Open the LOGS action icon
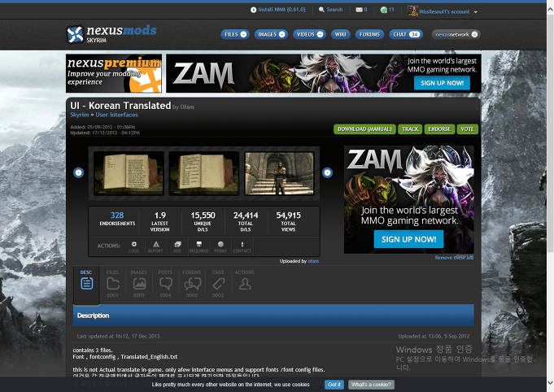 point(134,247)
